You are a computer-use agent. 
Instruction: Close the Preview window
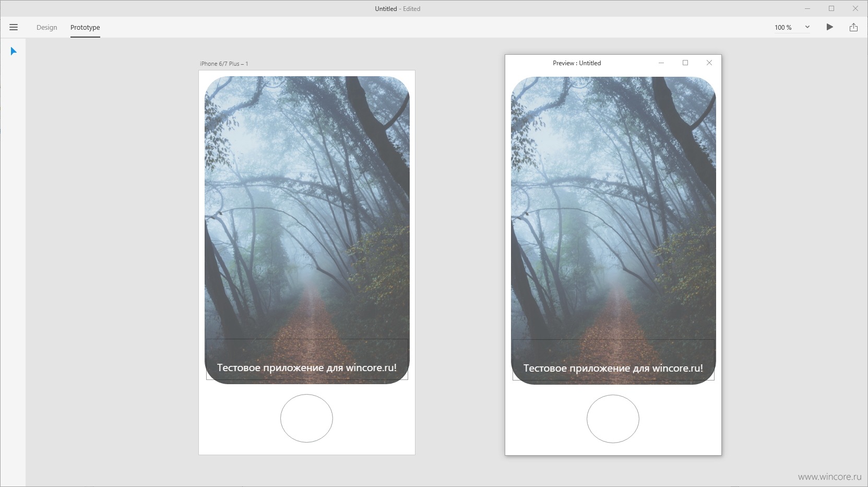pyautogui.click(x=709, y=63)
